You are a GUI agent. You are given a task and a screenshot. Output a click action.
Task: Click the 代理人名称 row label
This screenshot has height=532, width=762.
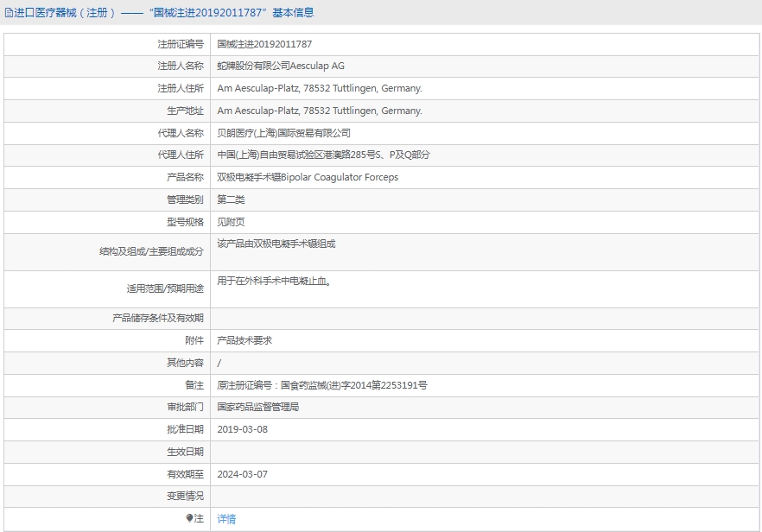click(x=181, y=133)
